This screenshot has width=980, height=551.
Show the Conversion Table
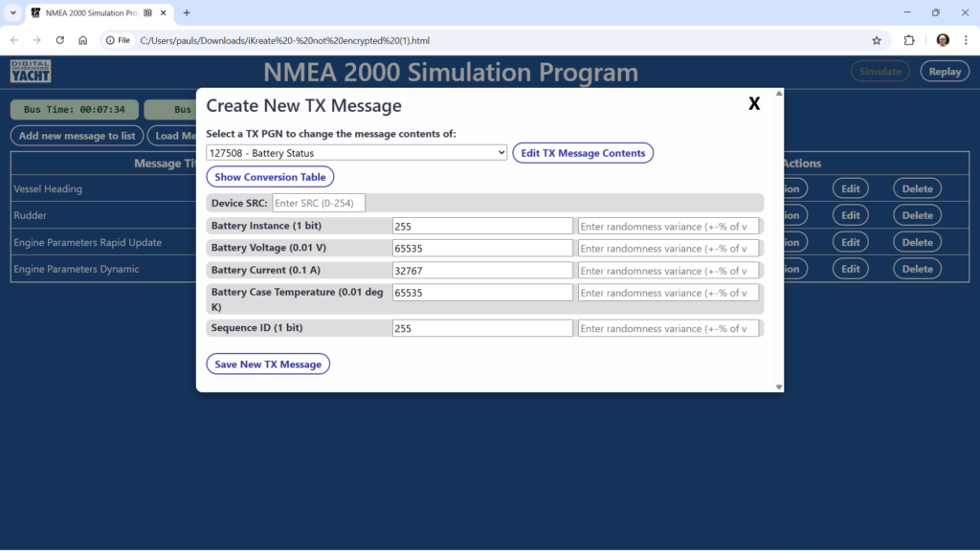270,177
